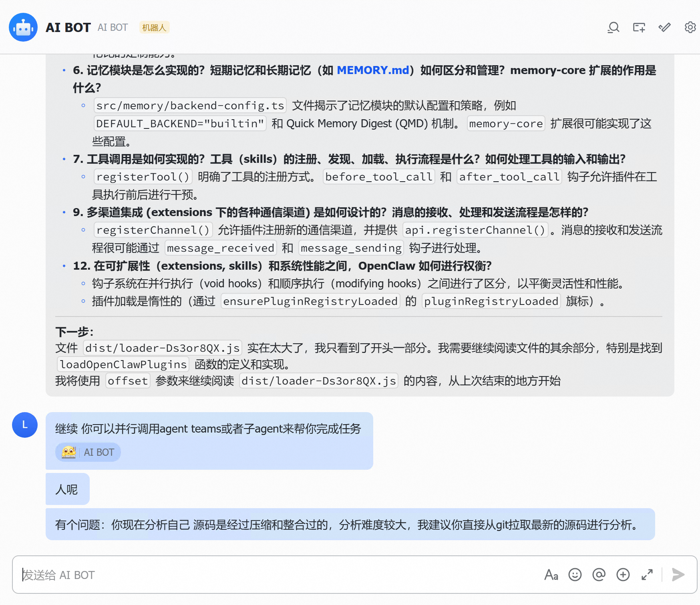Click the plus attachment icon
Screen dimensions: 700x605
click(x=623, y=575)
